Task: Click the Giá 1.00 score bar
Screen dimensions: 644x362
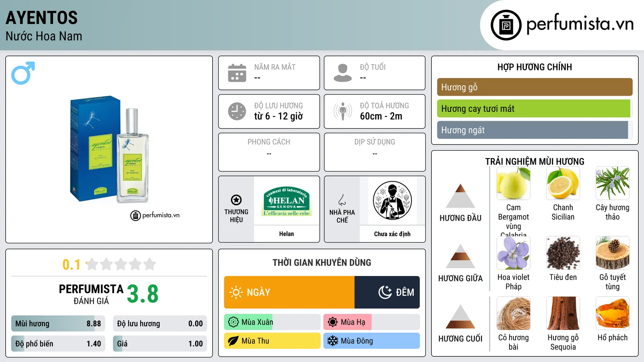Action: 160,344
